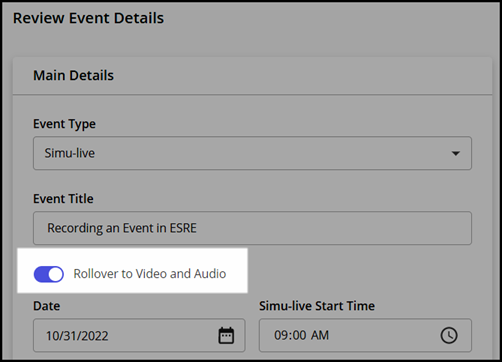Focus the Event Title field containing Recording an Event

tap(252, 228)
